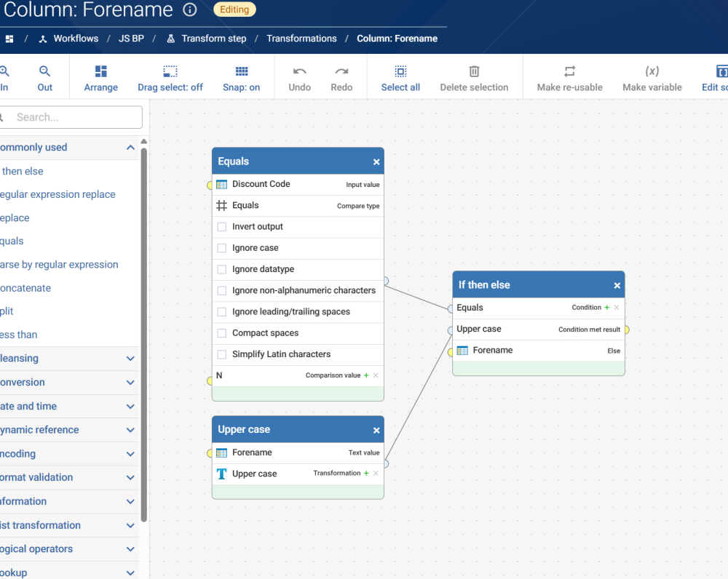Select Regular expression replace function

point(58,194)
